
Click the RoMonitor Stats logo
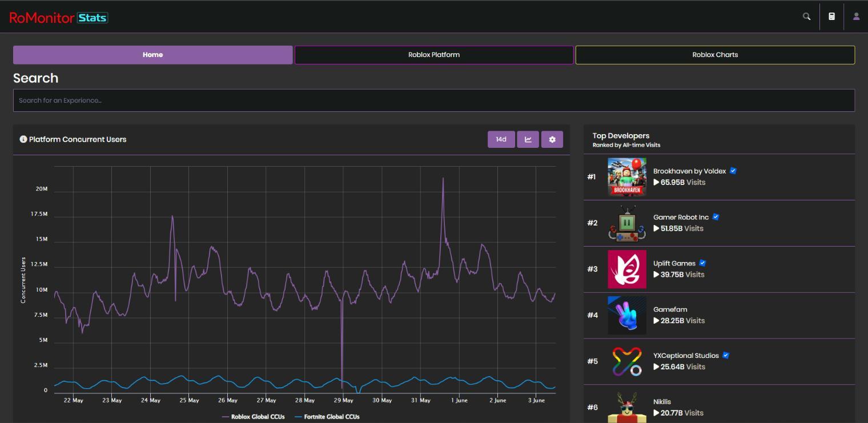tap(59, 17)
